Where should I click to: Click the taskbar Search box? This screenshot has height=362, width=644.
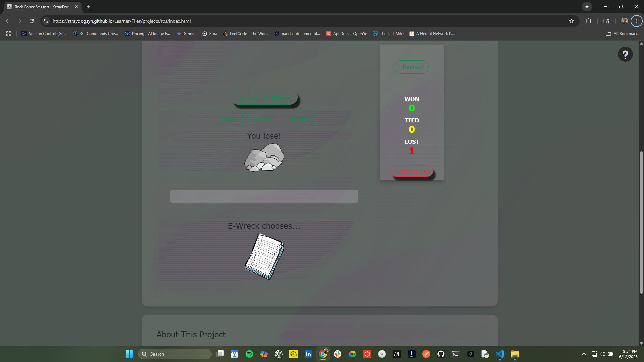(174, 354)
